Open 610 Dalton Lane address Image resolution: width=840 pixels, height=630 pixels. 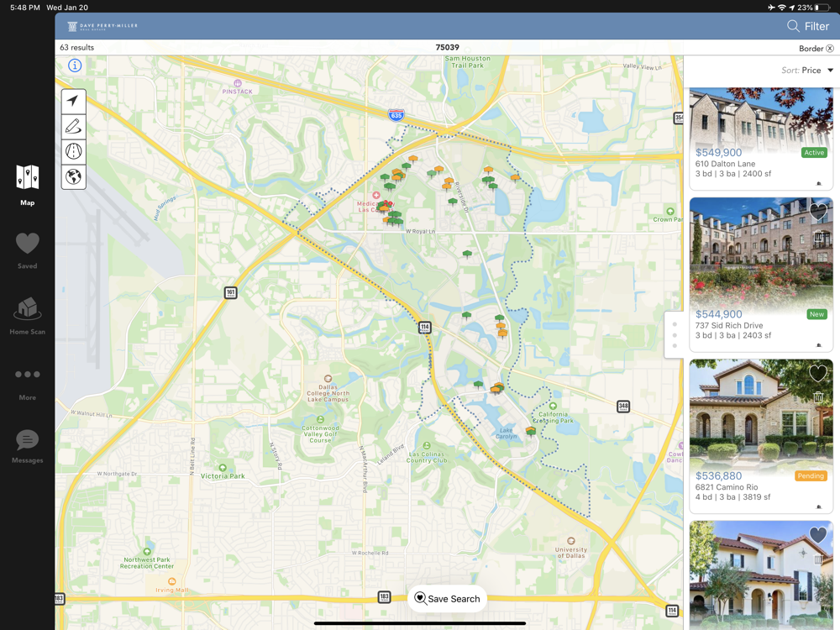pos(725,164)
